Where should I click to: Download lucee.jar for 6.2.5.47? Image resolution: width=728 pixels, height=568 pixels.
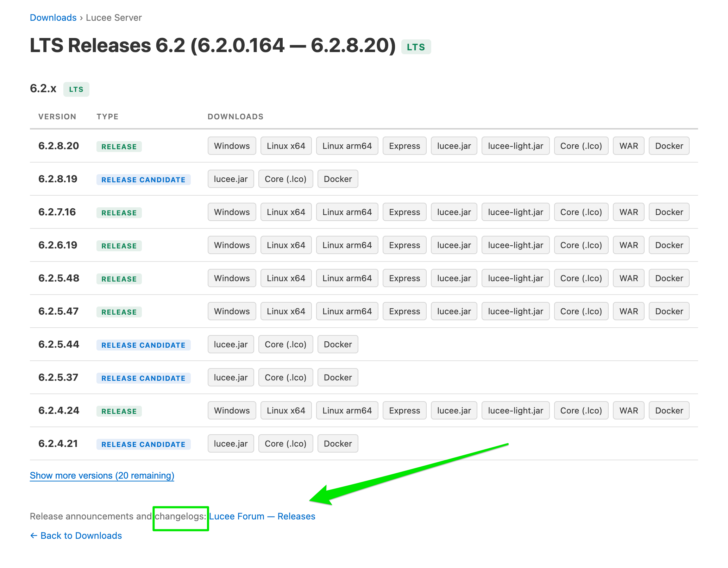(x=454, y=311)
